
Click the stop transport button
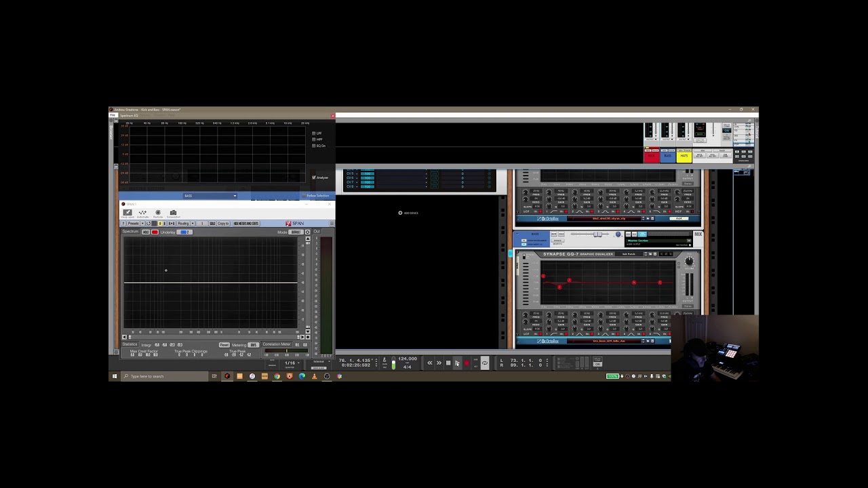[x=448, y=363]
